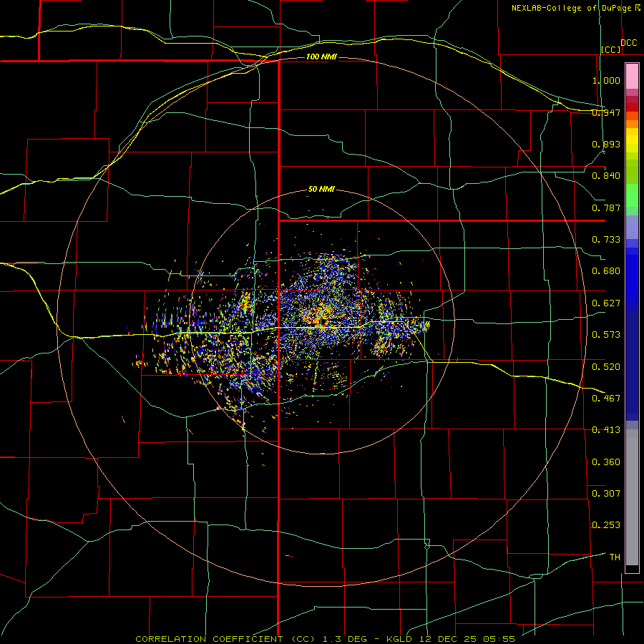Screen dimensions: 644x644
Task: Click the 0.307 scale value
Action: pos(606,493)
